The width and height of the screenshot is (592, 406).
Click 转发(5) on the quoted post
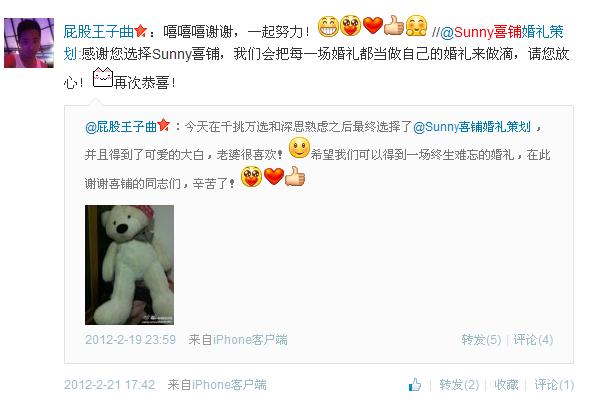(x=481, y=340)
